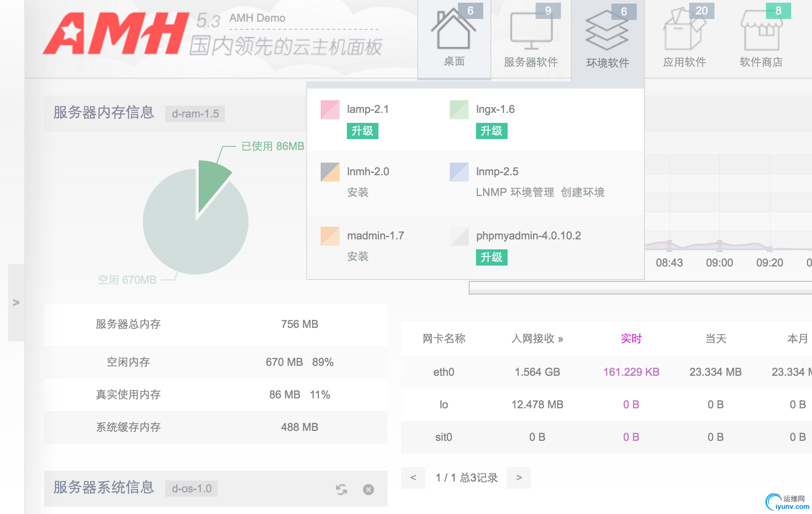Image resolution: width=812 pixels, height=514 pixels.
Task: Click the lngx-1.6 green icon
Action: point(459,110)
